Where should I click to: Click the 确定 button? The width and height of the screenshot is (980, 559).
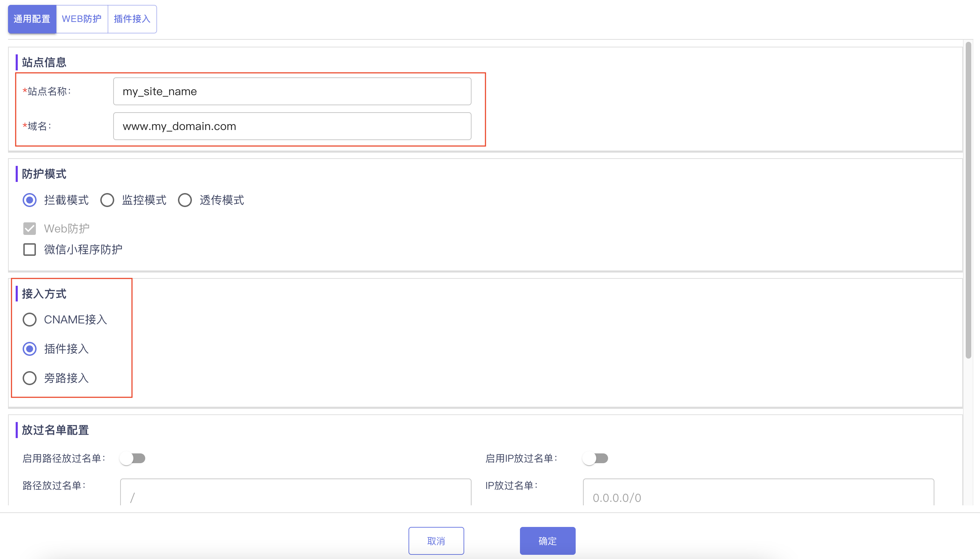pyautogui.click(x=547, y=541)
